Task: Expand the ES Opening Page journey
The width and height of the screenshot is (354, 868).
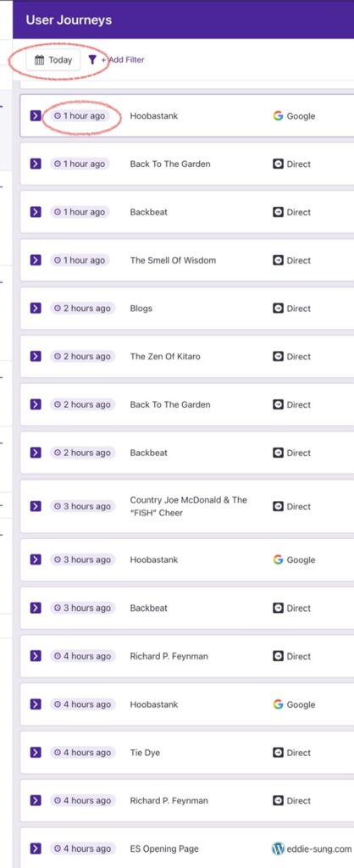Action: point(36,849)
